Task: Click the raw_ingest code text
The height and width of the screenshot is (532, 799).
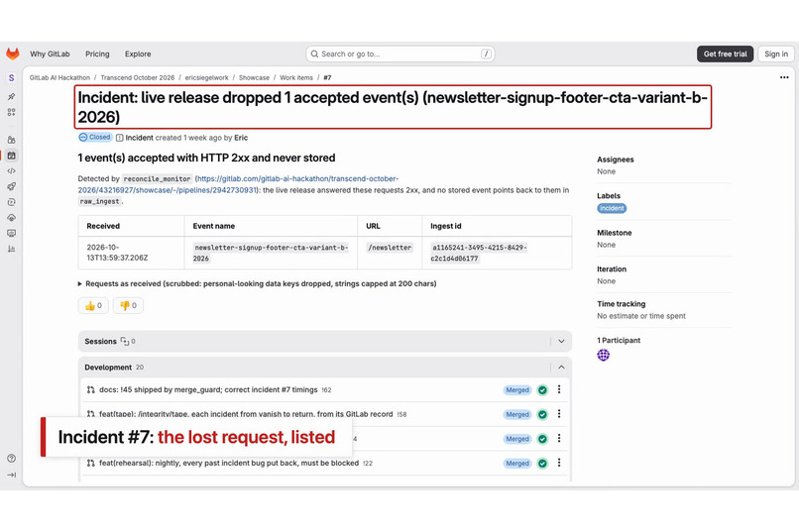Action: tap(99, 201)
